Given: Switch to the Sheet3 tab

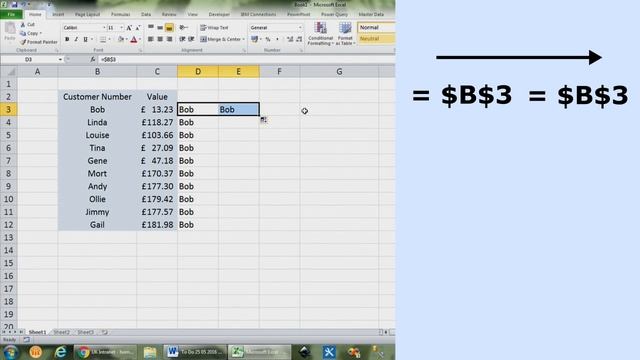Looking at the screenshot, I should pos(86,332).
